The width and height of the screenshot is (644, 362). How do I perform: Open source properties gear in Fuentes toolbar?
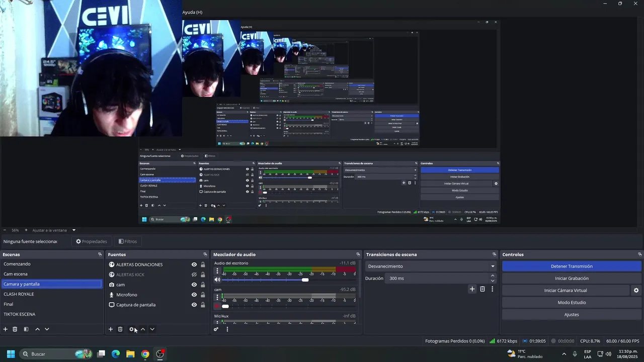[132, 329]
